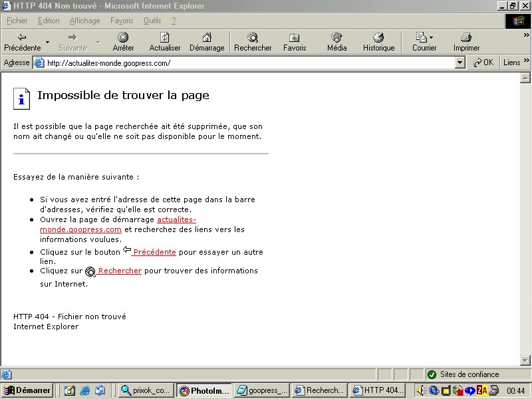532x399 pixels.
Task: Click the OK go button
Action: coord(483,63)
